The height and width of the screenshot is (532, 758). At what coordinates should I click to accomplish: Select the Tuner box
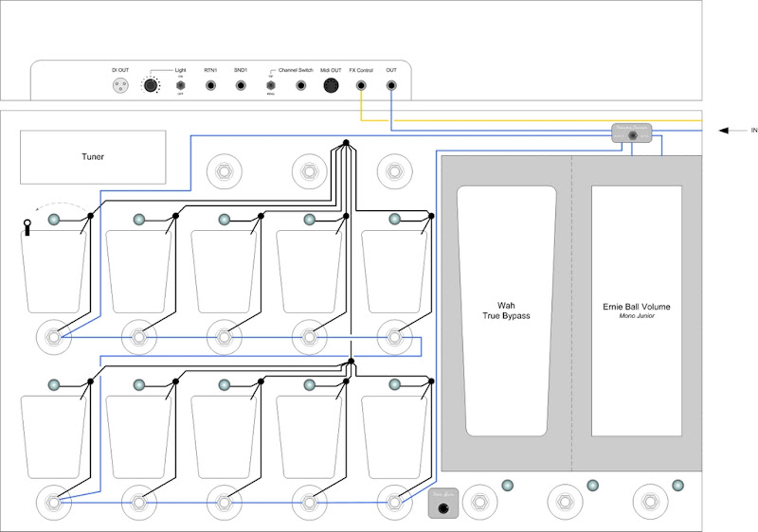(x=93, y=157)
